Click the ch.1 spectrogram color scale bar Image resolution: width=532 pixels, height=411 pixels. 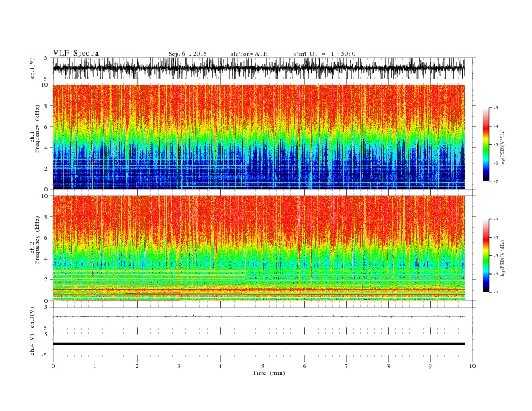coord(486,145)
